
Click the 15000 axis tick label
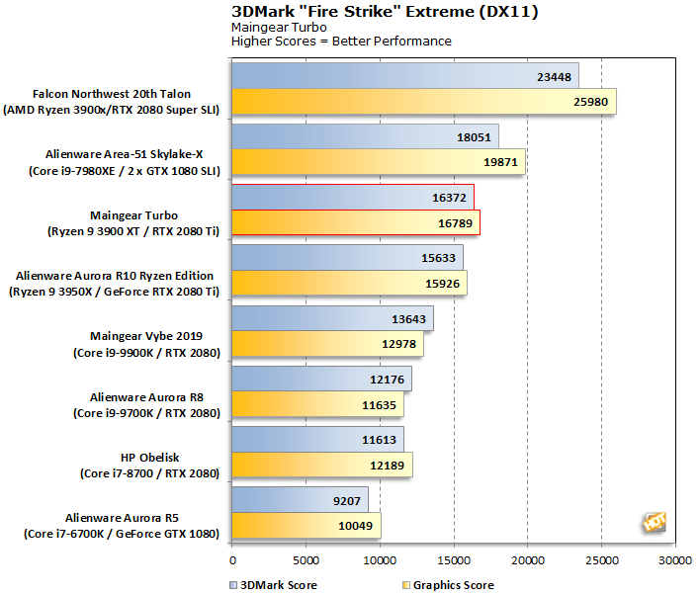454,560
